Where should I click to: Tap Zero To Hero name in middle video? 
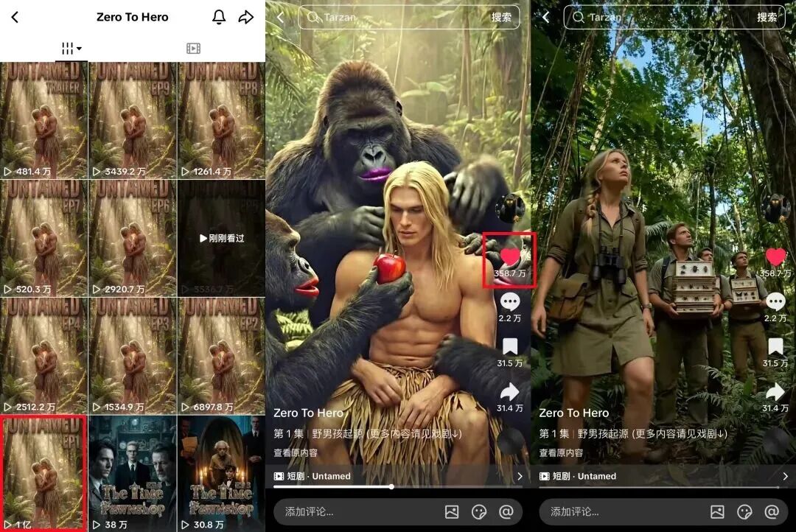tap(309, 413)
